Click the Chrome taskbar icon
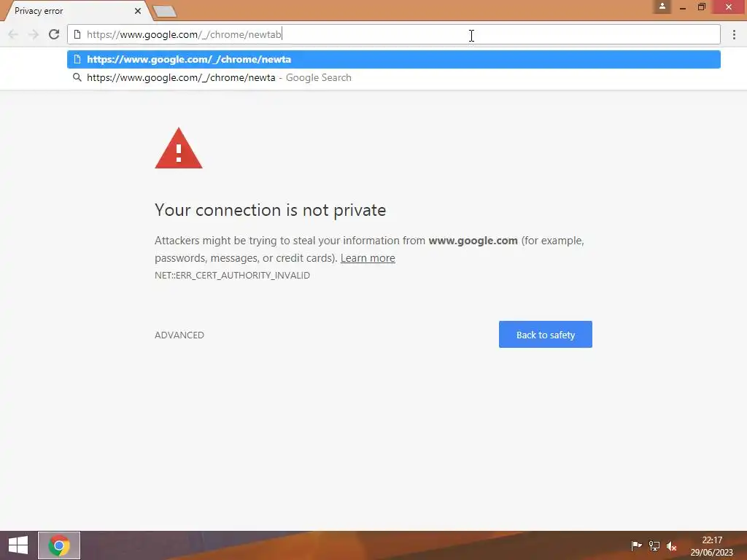The height and width of the screenshot is (560, 747). click(59, 545)
